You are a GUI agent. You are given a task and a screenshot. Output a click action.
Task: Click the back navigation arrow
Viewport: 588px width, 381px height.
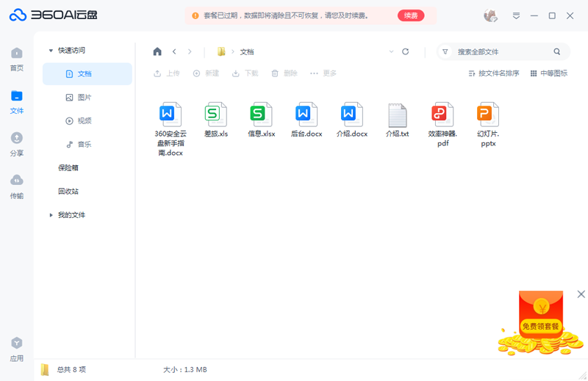pyautogui.click(x=174, y=51)
